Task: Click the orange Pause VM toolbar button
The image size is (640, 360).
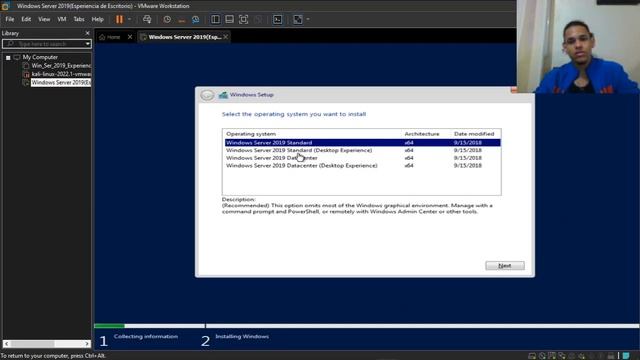Action: coord(119,19)
